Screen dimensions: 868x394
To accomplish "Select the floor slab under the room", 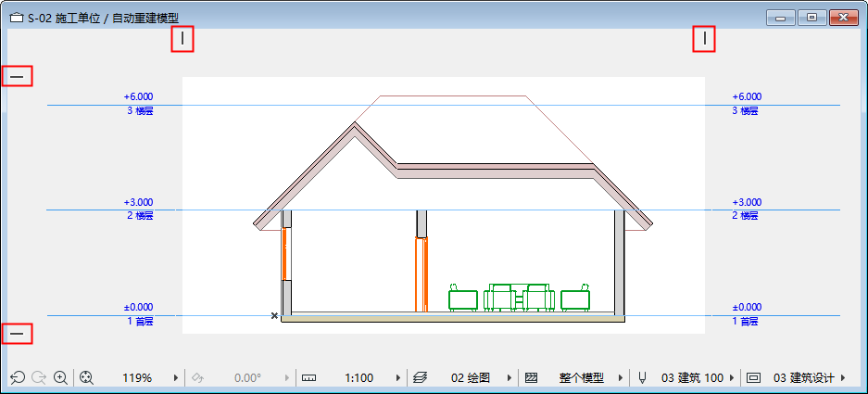I will click(453, 319).
